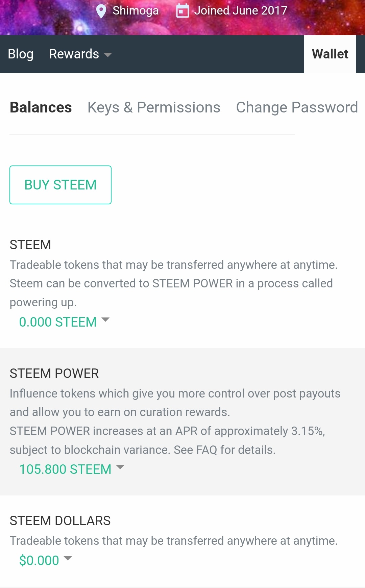Click the Steem Dollars 'Tradeable tokens' description

173,541
